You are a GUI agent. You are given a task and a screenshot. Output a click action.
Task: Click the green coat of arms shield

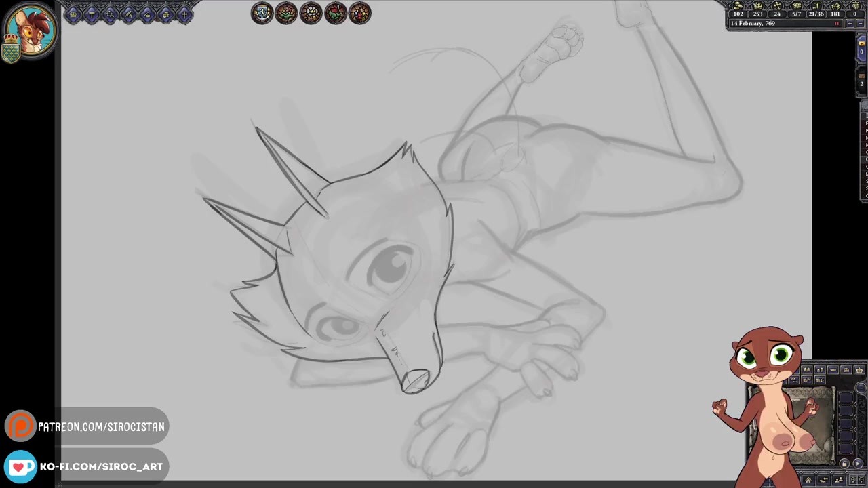click(10, 52)
